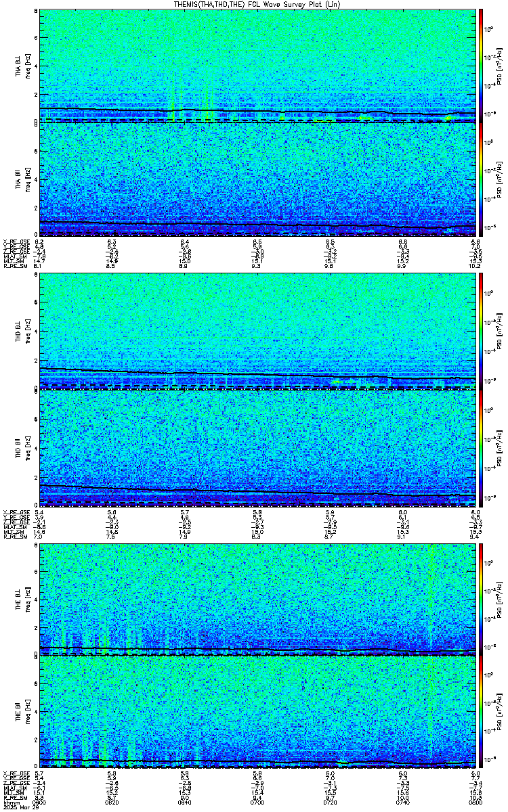Click the X_RE_GSE label below the THA panels

pyautogui.click(x=16, y=242)
